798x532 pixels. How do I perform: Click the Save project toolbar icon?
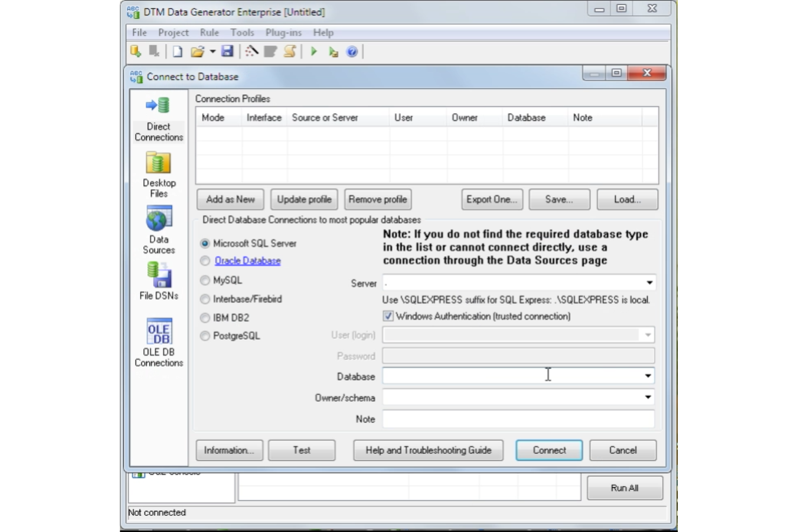pos(227,51)
